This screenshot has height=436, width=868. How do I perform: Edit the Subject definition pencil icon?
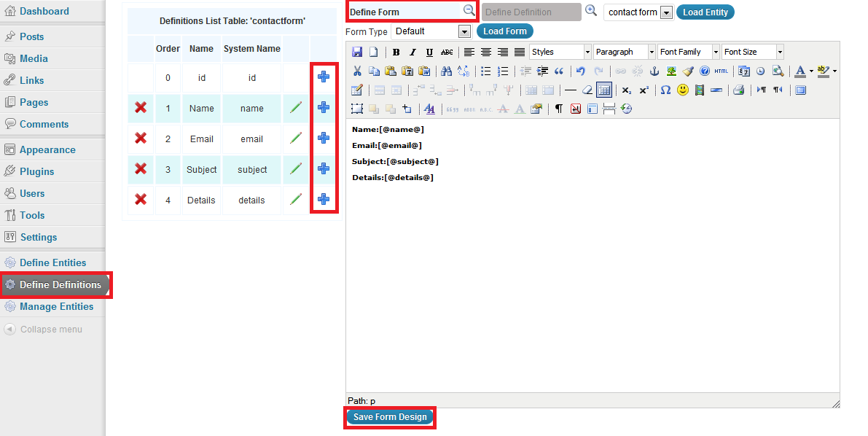(296, 168)
